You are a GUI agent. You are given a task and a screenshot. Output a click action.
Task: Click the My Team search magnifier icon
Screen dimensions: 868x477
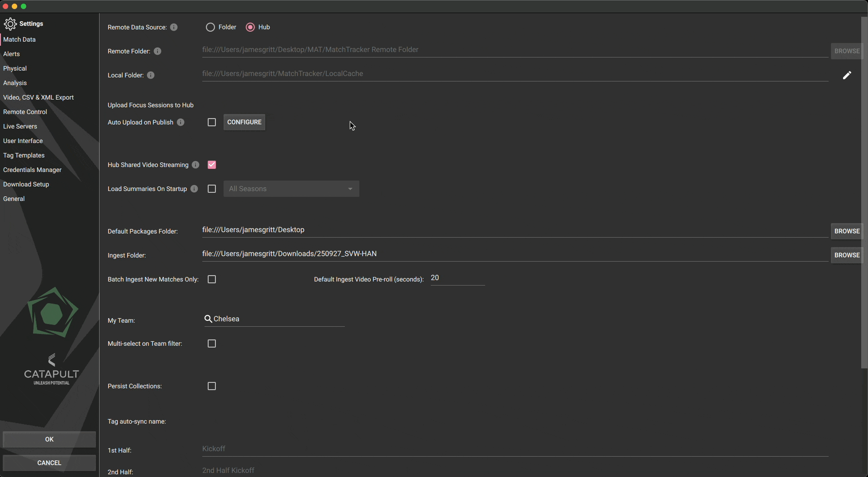pyautogui.click(x=208, y=319)
